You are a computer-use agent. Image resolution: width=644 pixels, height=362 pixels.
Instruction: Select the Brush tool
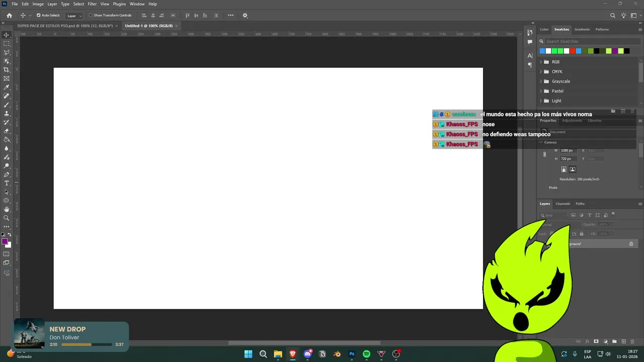[x=7, y=105]
